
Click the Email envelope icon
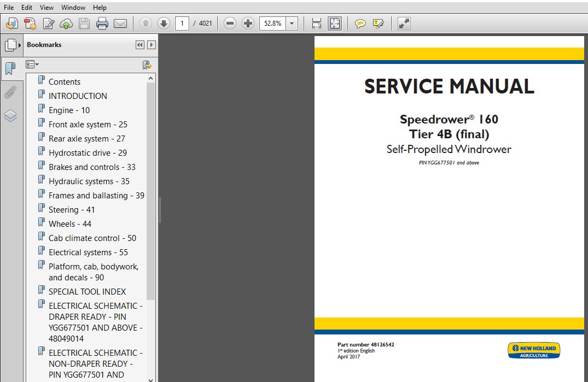[x=120, y=23]
